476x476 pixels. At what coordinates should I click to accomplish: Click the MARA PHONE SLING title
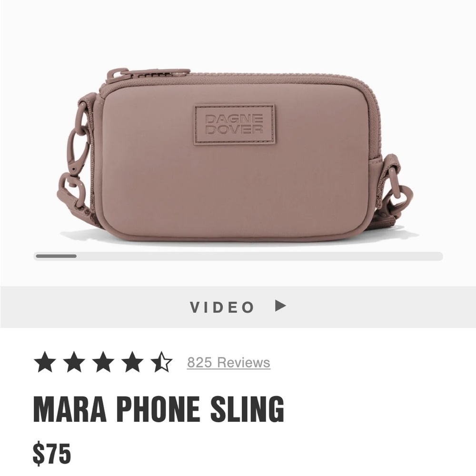click(159, 409)
